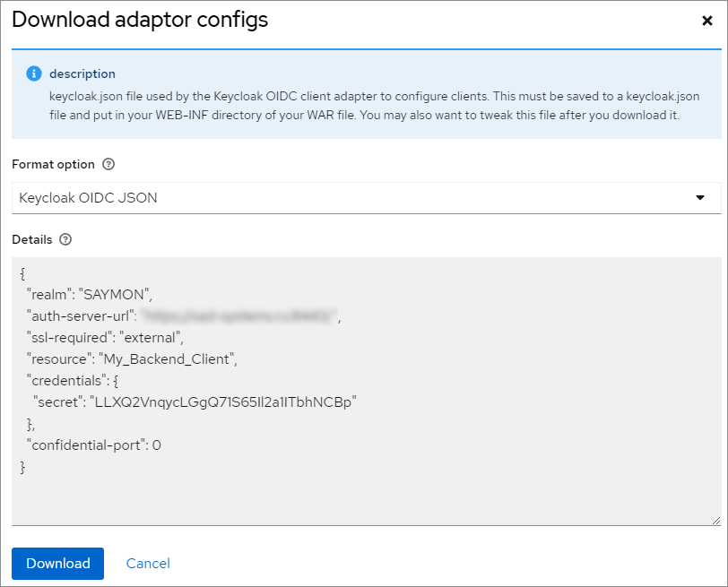Click inside the Details JSON text area
Screen dimensions: 728x587
coord(367,391)
